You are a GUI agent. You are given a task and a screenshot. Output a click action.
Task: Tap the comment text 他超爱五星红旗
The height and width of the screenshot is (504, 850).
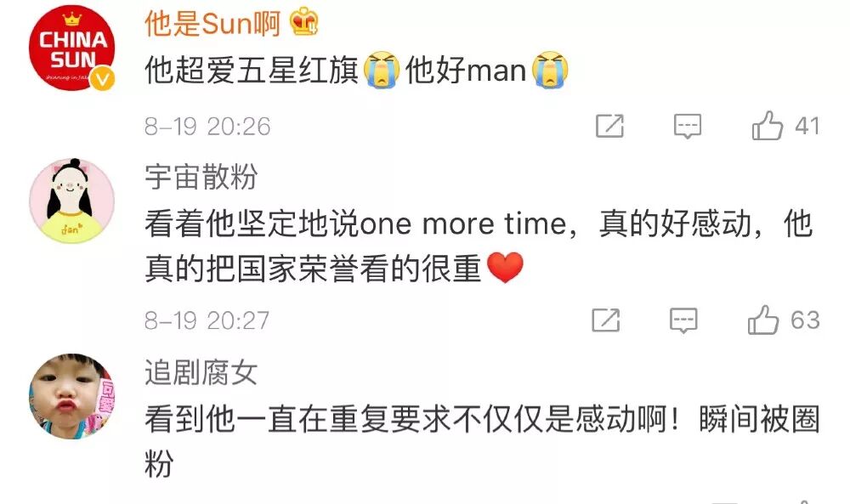pyautogui.click(x=252, y=71)
